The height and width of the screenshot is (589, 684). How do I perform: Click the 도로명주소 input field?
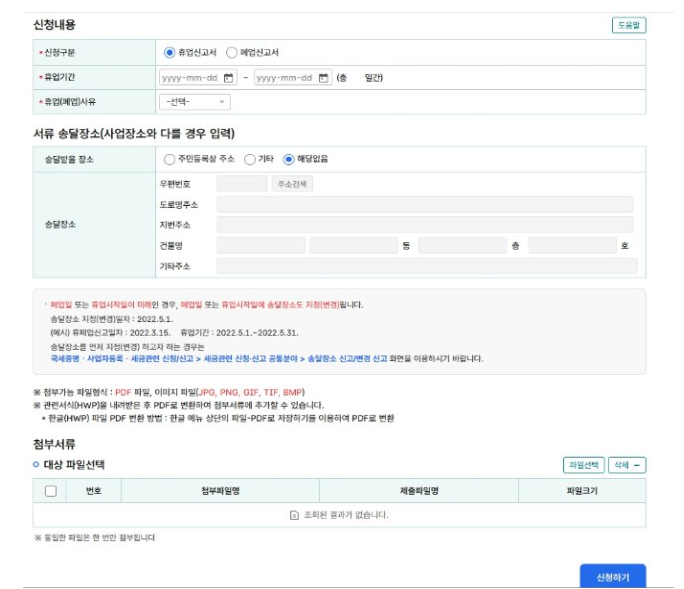click(x=425, y=204)
